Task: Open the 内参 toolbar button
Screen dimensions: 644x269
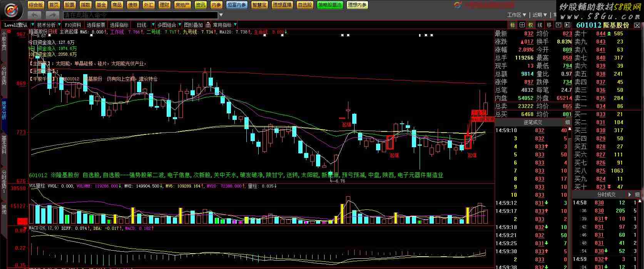Action: point(216,5)
